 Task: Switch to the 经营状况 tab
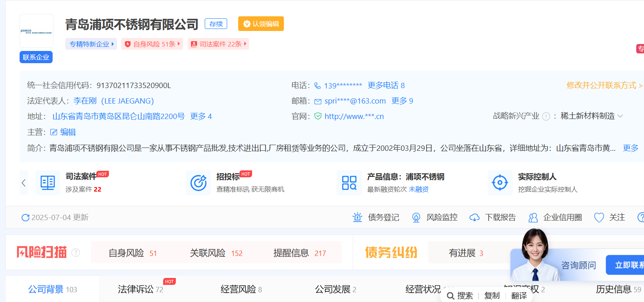pos(423,289)
